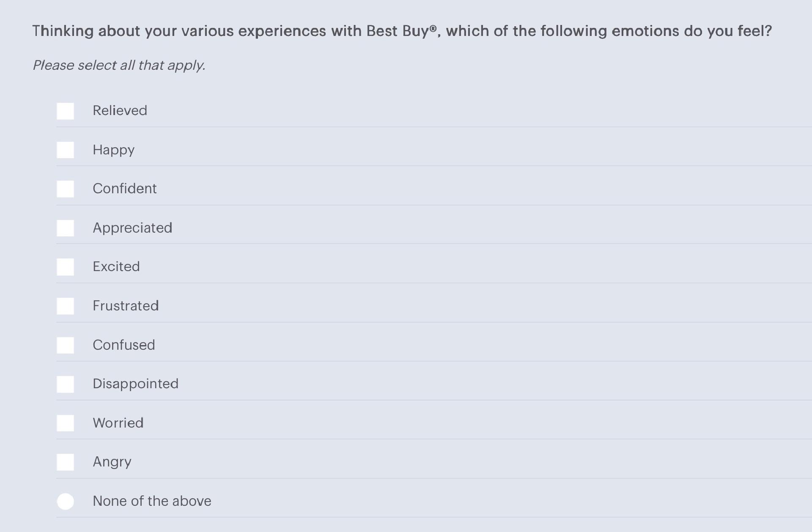The image size is (812, 532).
Task: Tick the Confused checkbox
Action: click(x=65, y=346)
